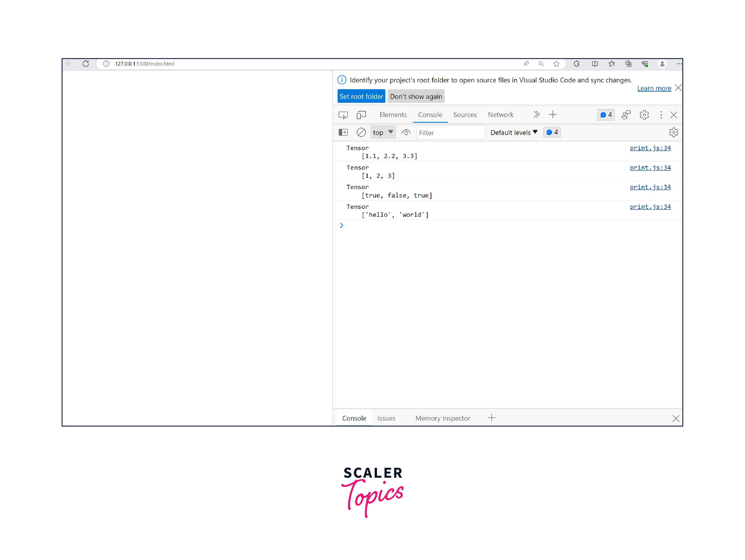Open console settings gear icon
The height and width of the screenshot is (560, 745).
tap(673, 132)
